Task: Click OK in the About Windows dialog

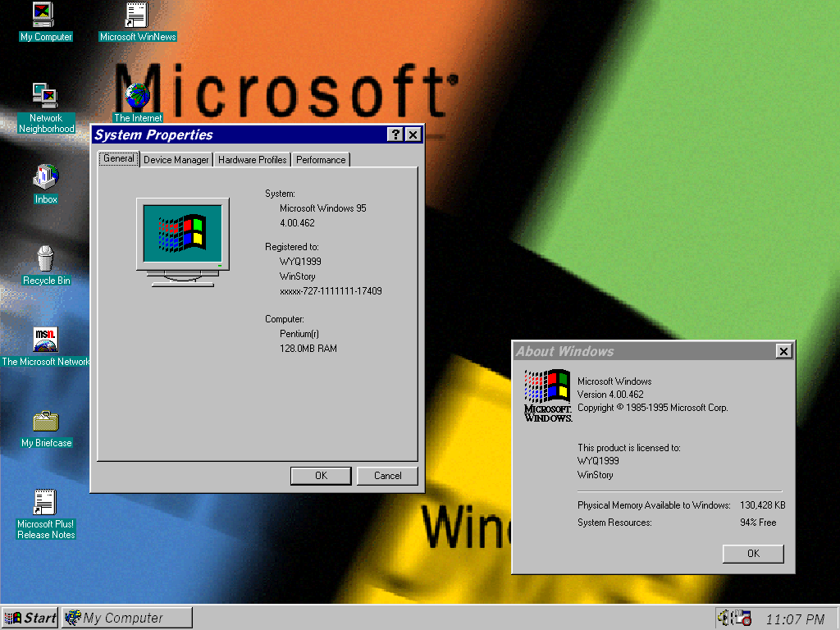Action: coord(753,554)
